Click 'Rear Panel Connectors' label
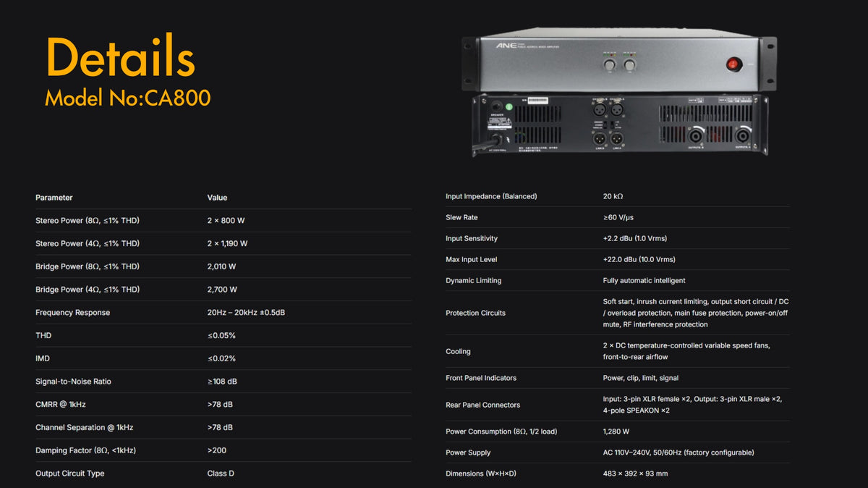Viewport: 868px width, 488px height. [x=483, y=405]
